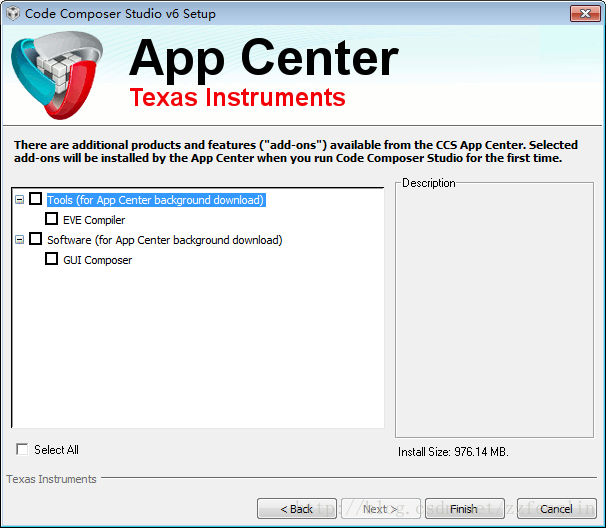Screen dimensions: 606x528
Task: Select the EVE Compiler tree item
Action: [94, 220]
